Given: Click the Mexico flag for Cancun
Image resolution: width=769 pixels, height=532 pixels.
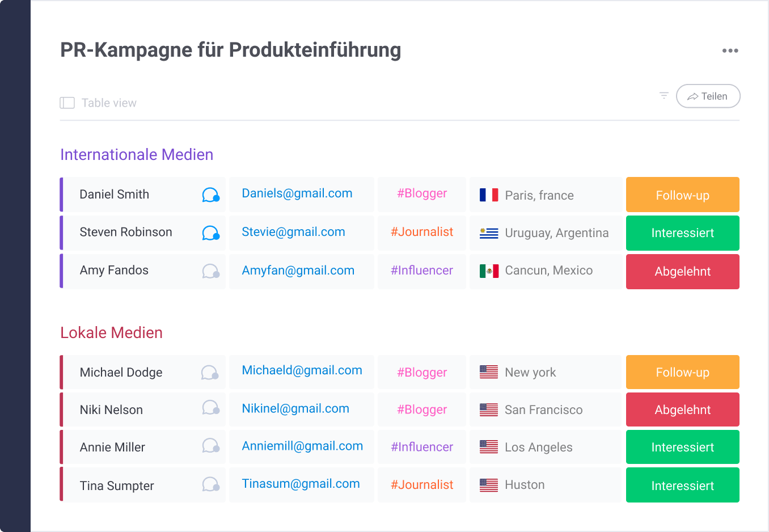Looking at the screenshot, I should (489, 271).
